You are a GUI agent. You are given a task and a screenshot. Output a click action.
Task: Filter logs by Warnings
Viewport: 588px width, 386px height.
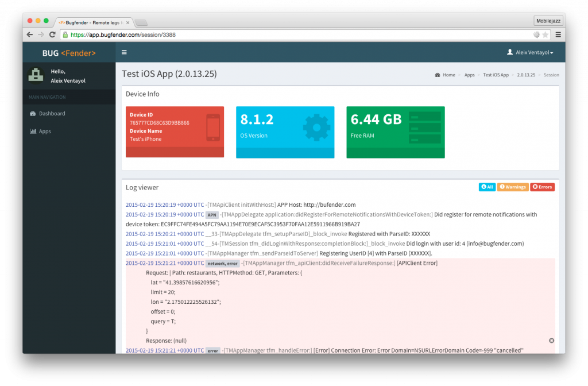click(x=513, y=187)
